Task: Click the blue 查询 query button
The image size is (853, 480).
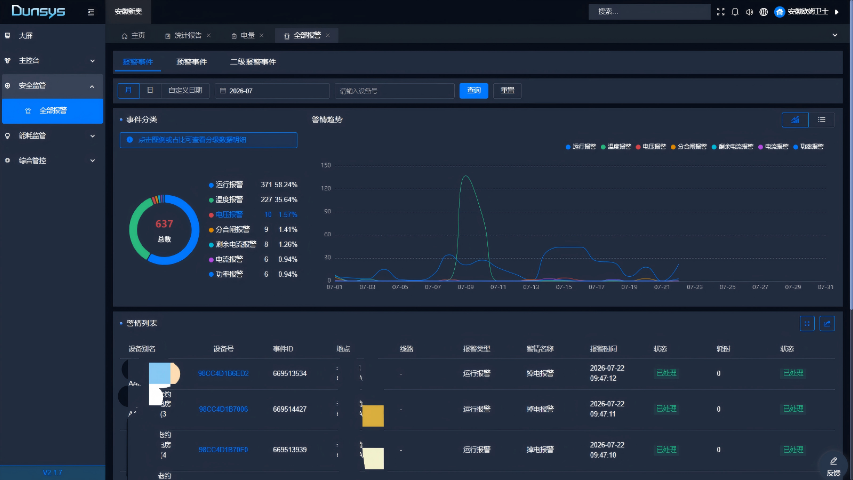Action: (473, 90)
